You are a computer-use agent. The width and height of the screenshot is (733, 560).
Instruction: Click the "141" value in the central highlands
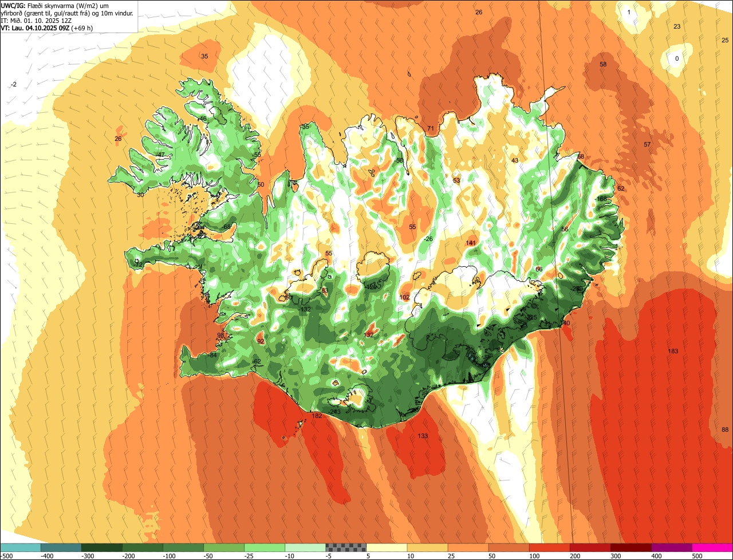pos(471,243)
